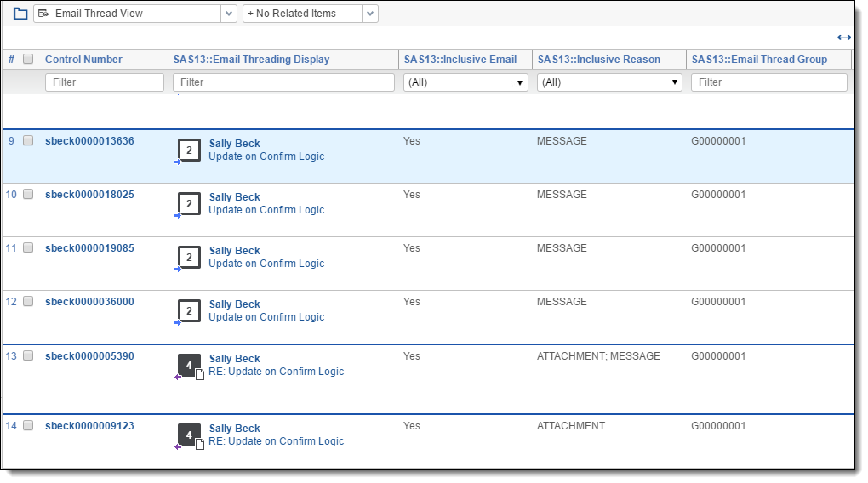Expand the No Related Items dropdown

(x=310, y=14)
